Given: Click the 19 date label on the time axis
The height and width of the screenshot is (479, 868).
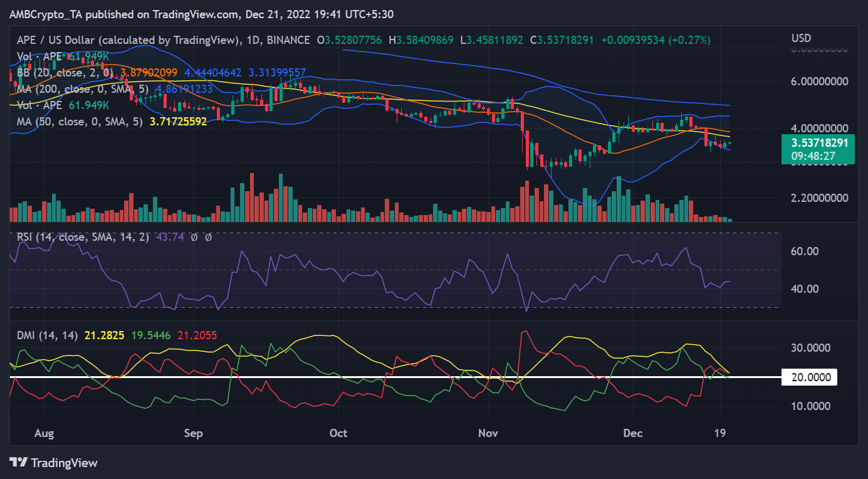Looking at the screenshot, I should pyautogui.click(x=720, y=433).
